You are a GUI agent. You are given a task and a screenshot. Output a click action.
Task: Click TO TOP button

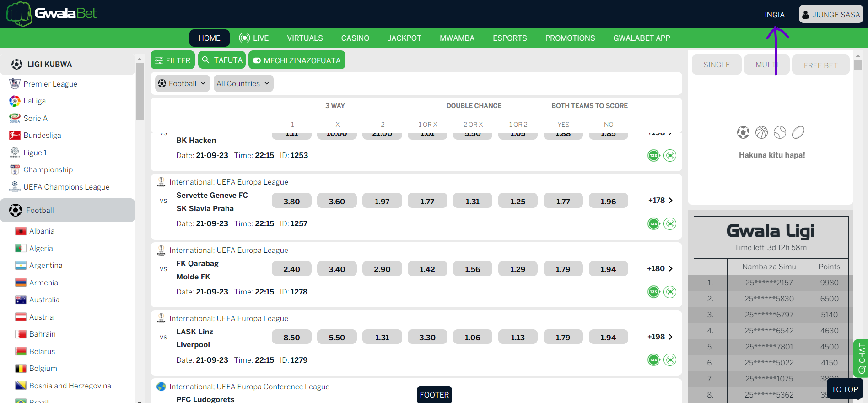(x=845, y=389)
